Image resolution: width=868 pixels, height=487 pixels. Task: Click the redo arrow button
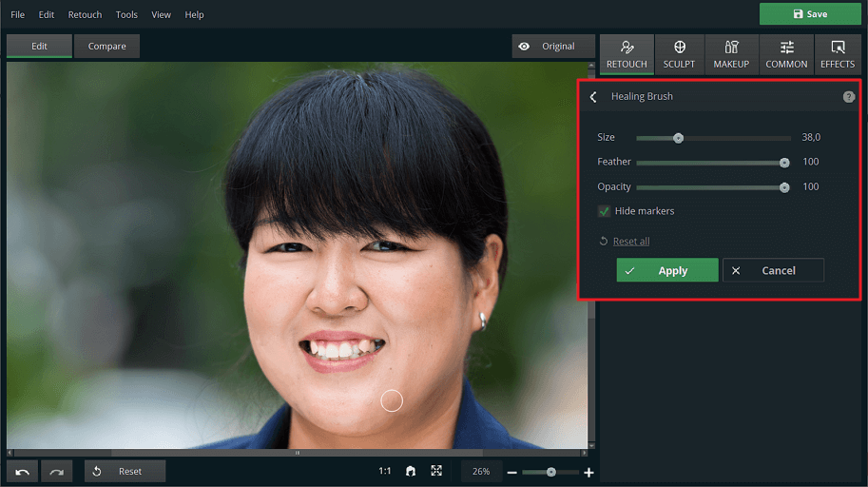[x=56, y=472]
